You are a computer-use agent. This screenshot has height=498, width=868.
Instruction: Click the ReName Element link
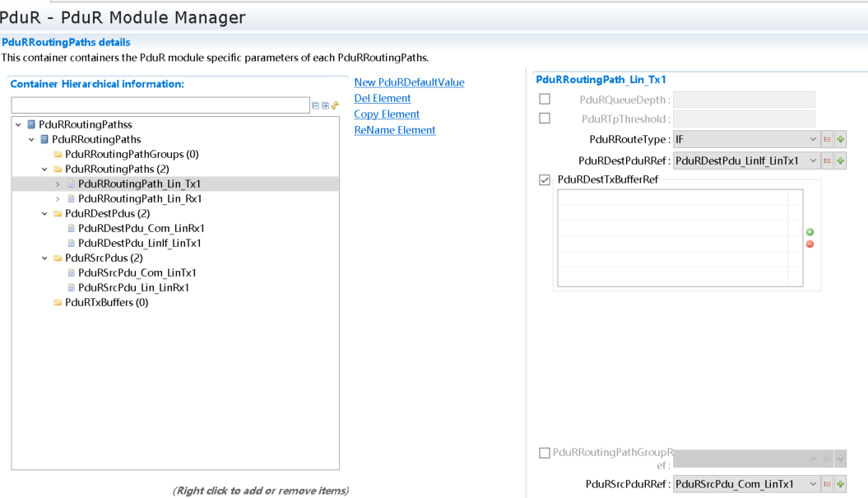395,130
